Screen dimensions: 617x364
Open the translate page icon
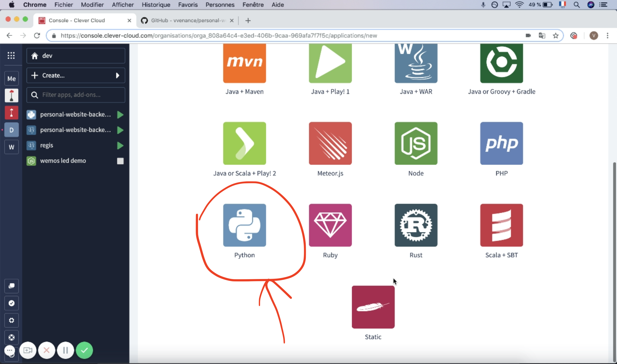[x=542, y=36]
